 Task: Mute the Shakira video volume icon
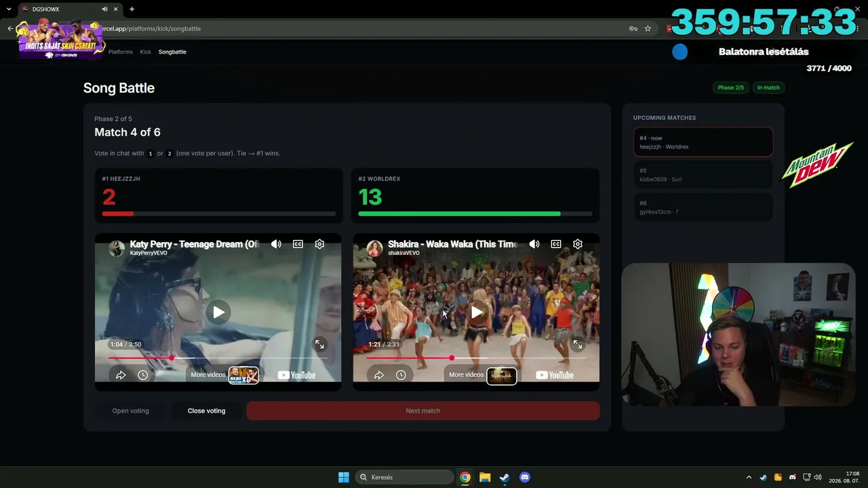click(x=534, y=244)
